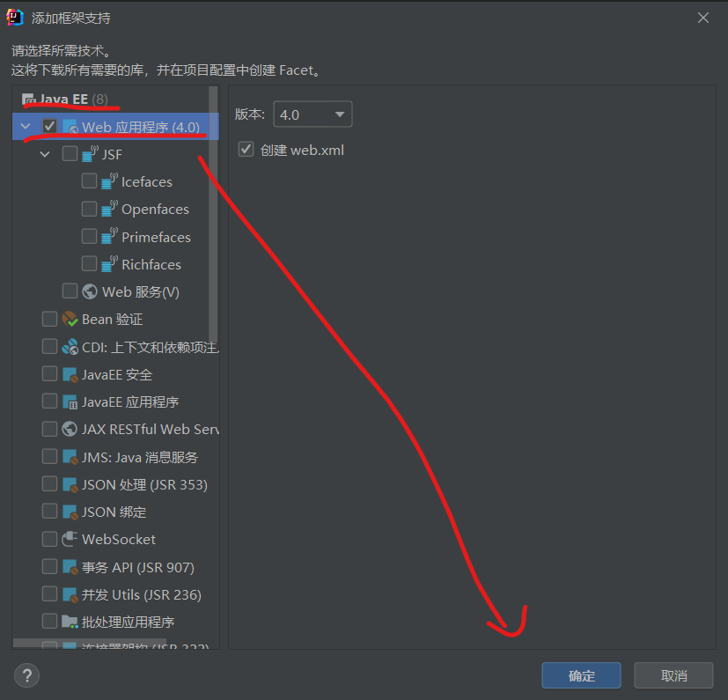Click the JMS Java 消息服务 icon
Image resolution: width=728 pixels, height=700 pixels.
click(70, 457)
